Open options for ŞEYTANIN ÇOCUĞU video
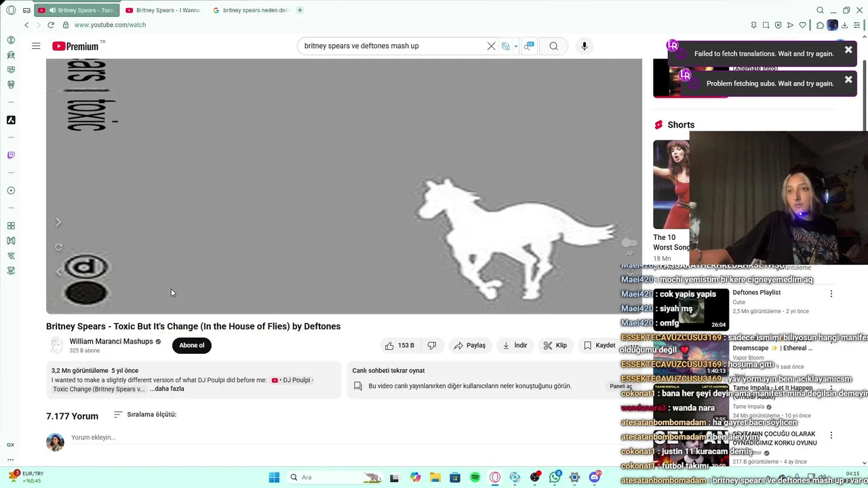The width and height of the screenshot is (868, 488). coord(831,435)
